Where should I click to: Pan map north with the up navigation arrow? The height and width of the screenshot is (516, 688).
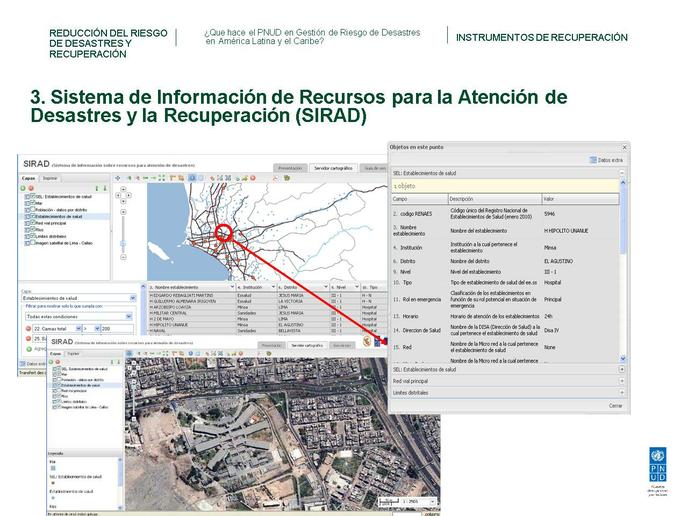(x=123, y=189)
